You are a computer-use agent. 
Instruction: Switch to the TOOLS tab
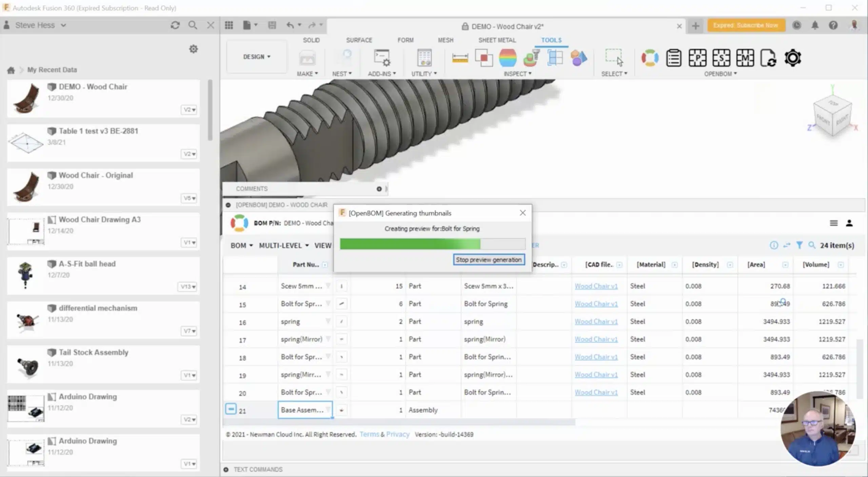[551, 40]
